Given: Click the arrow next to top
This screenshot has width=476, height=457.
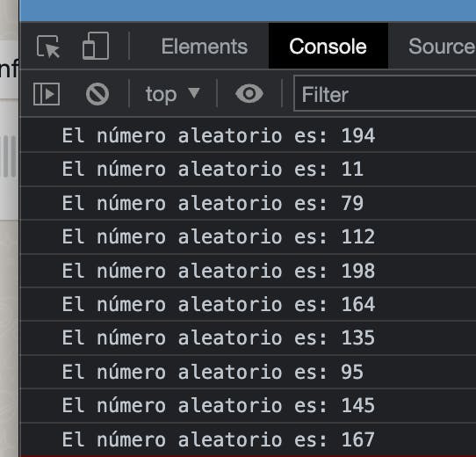Looking at the screenshot, I should point(194,93).
